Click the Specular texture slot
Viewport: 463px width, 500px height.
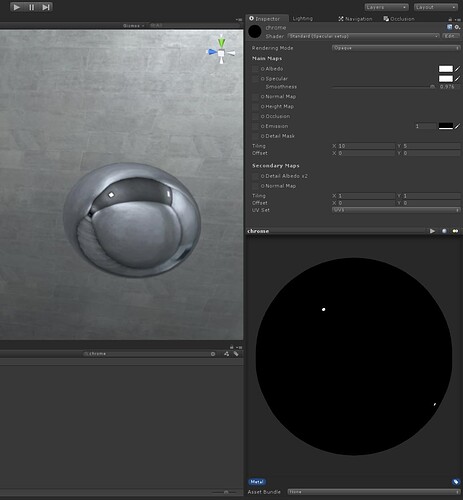pyautogui.click(x=255, y=79)
